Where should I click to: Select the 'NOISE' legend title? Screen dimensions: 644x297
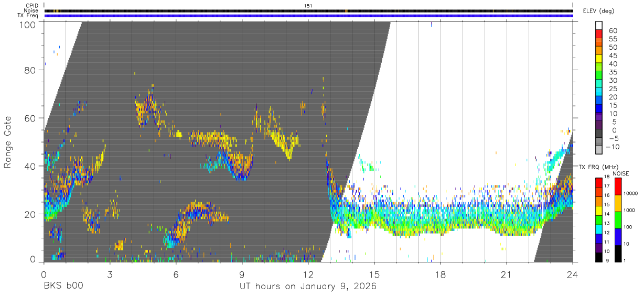(x=620, y=173)
